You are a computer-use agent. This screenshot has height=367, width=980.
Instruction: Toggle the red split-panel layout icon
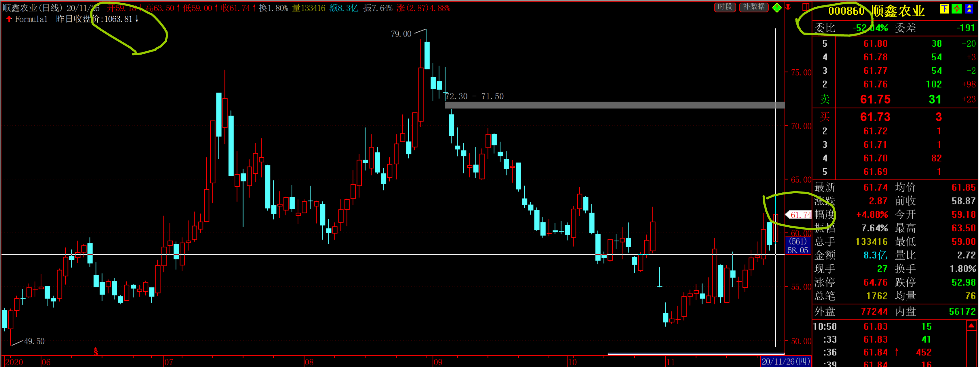pyautogui.click(x=806, y=7)
